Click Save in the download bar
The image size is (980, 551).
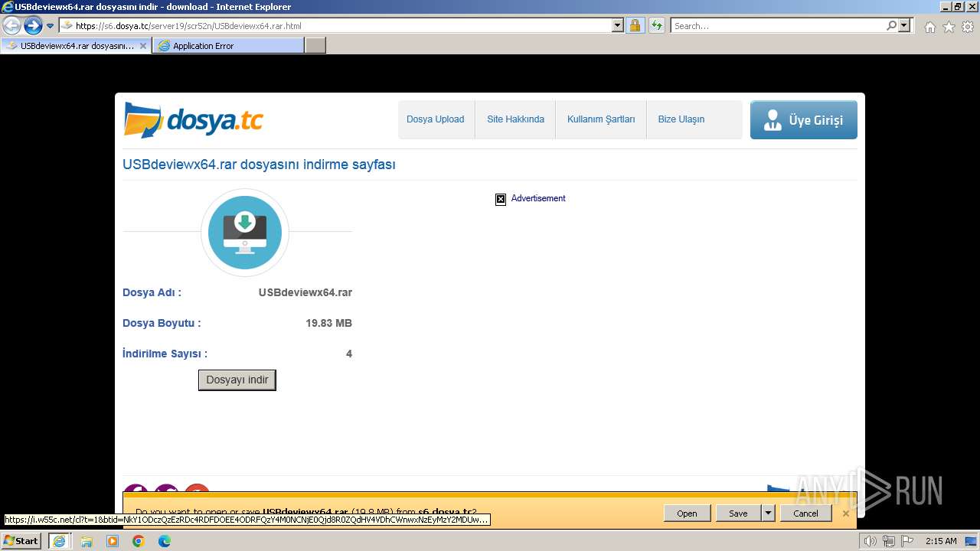click(738, 514)
